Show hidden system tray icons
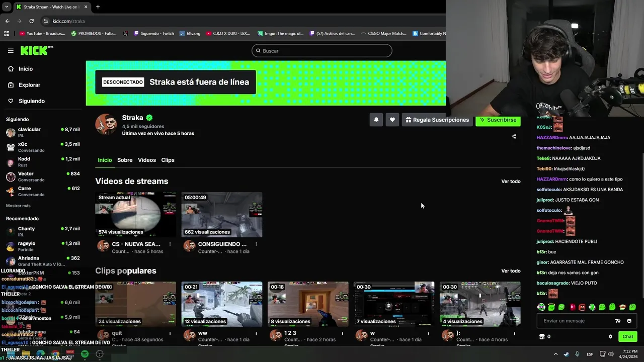This screenshot has height=362, width=644. [555, 354]
